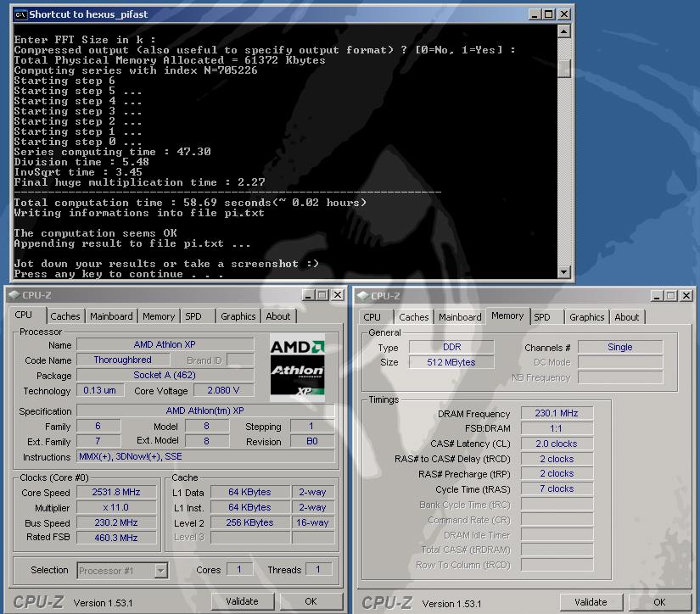Screen dimensions: 700x614
Task: Click Validate in the left CPU-Z window
Action: pyautogui.click(x=243, y=601)
